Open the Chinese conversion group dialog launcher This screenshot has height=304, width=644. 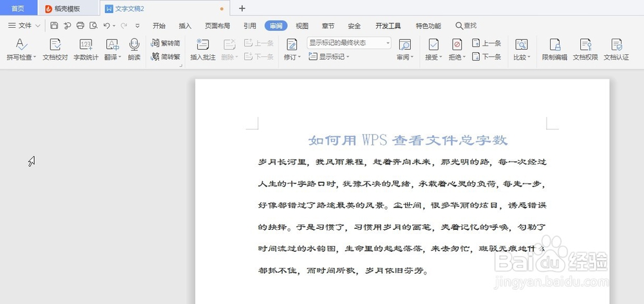pyautogui.click(x=181, y=65)
